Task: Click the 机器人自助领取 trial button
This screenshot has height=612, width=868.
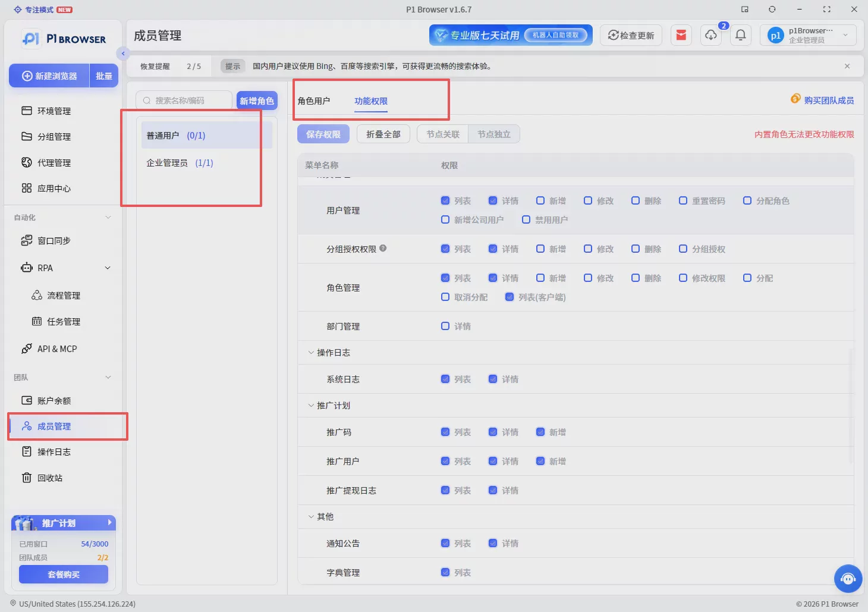Action: pyautogui.click(x=555, y=35)
